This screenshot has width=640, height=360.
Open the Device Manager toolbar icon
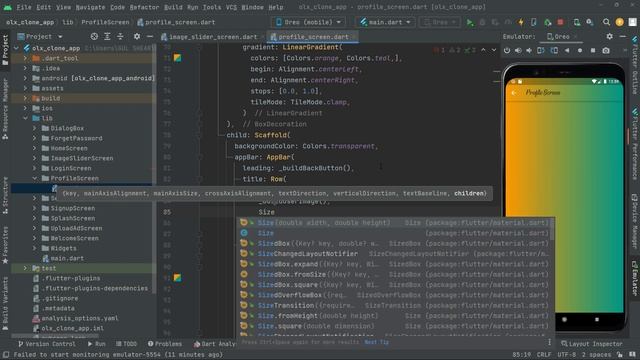(577, 22)
